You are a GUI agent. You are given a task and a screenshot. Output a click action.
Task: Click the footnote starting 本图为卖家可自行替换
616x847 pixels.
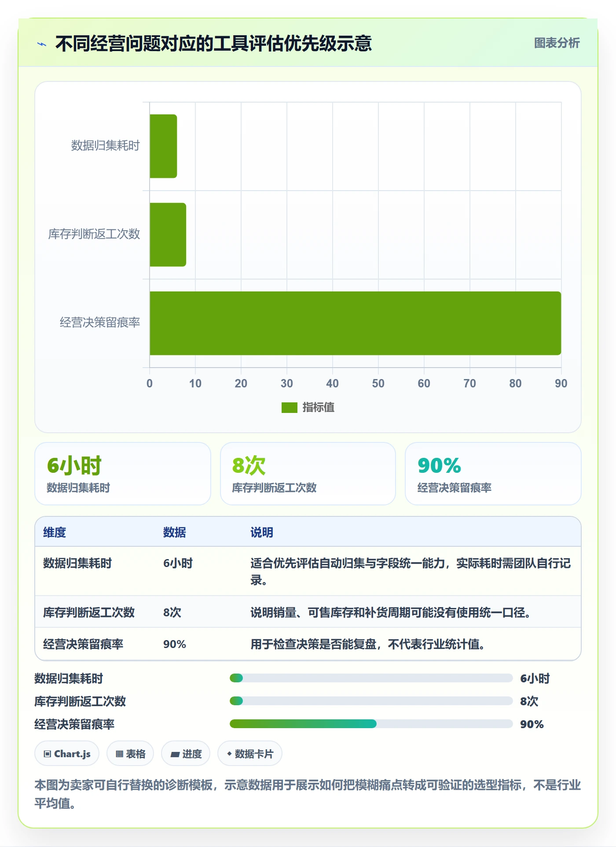tap(308, 794)
